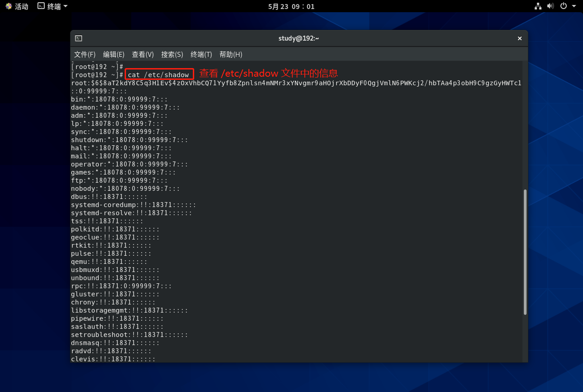Open the 文件(F) menu
The image size is (583, 392).
tap(85, 55)
